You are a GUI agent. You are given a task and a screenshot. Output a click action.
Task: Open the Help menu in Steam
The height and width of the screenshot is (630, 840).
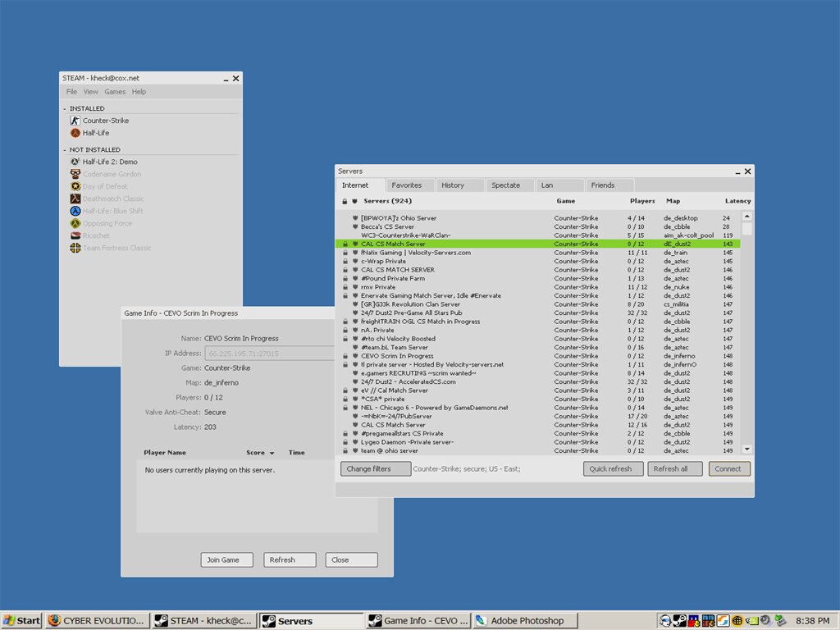click(139, 92)
